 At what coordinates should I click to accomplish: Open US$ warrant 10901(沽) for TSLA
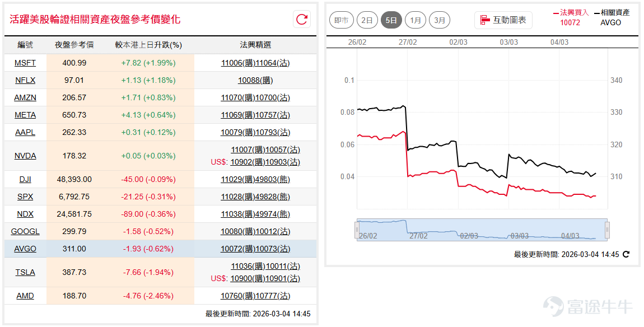point(283,278)
